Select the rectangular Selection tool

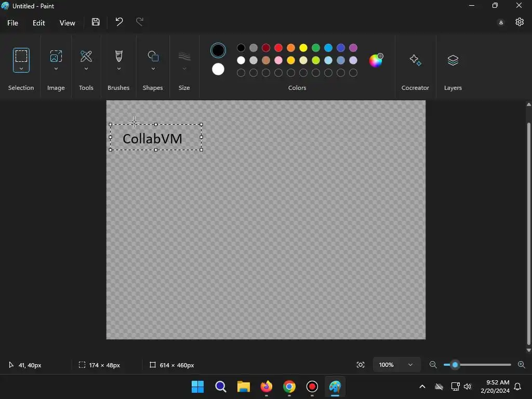(21, 56)
